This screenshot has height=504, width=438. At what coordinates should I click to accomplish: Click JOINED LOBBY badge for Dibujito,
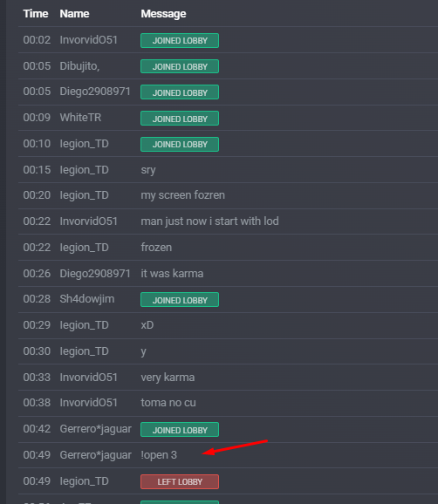pos(180,66)
